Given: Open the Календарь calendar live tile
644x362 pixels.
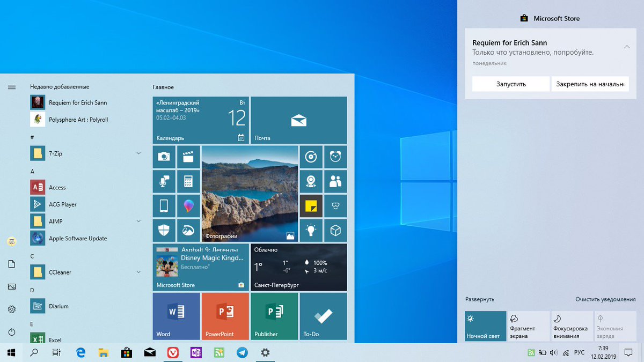Looking at the screenshot, I should coord(201,120).
